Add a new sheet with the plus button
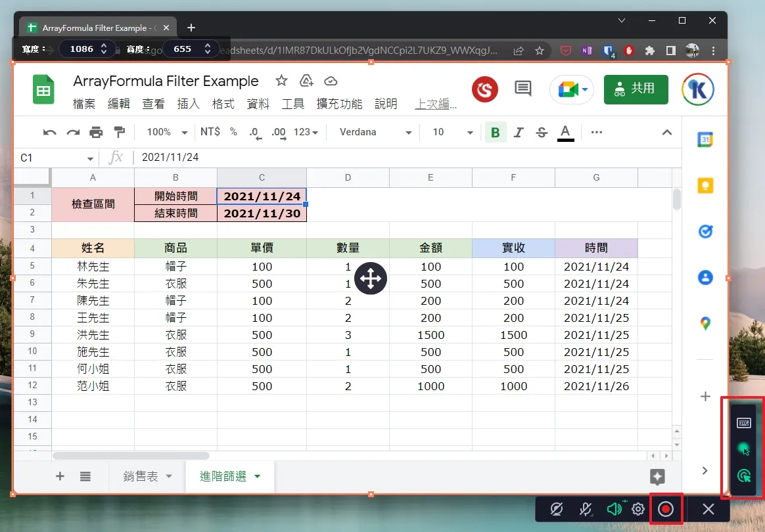 60,476
